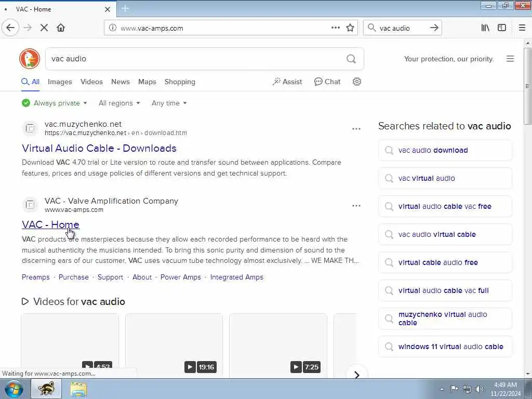Run toolbar search with arrow button
The height and width of the screenshot is (399, 532).
point(434,28)
